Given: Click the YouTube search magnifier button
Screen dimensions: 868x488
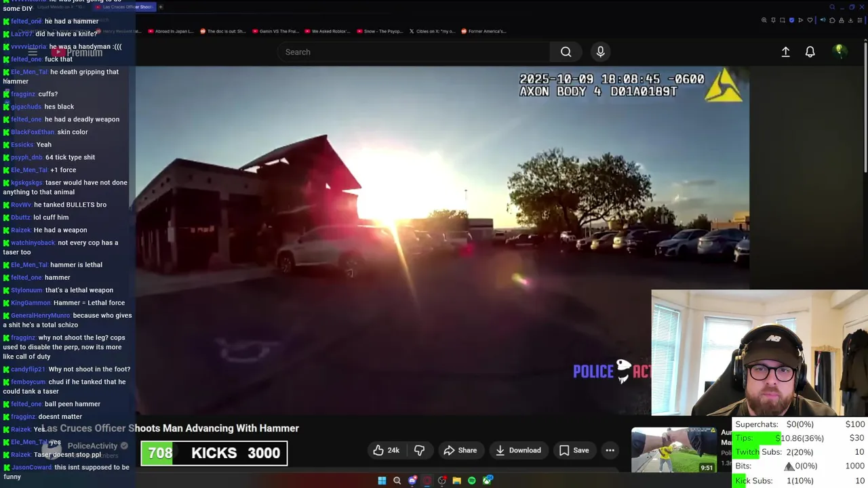Looking at the screenshot, I should (566, 52).
